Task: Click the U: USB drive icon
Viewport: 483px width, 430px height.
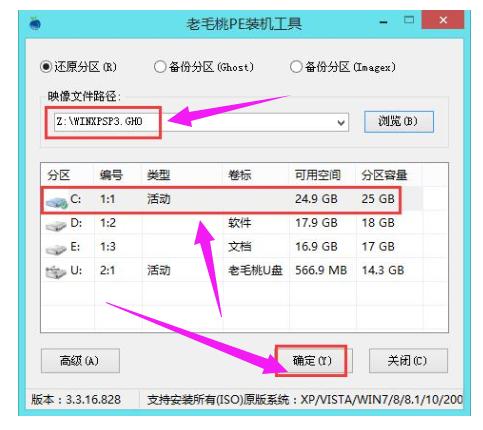Action: coord(56,272)
